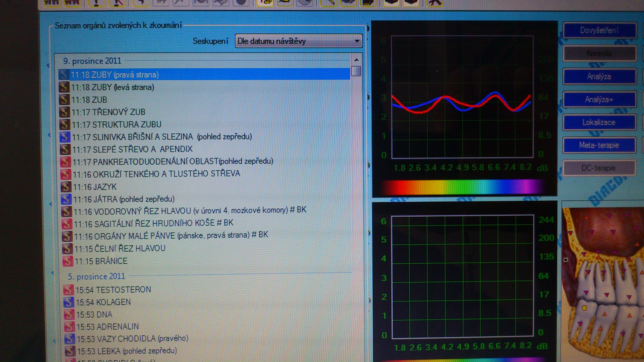644x362 pixels.
Task: Select the '15:54 TESTOSTERON' entry
Action: 113,290
